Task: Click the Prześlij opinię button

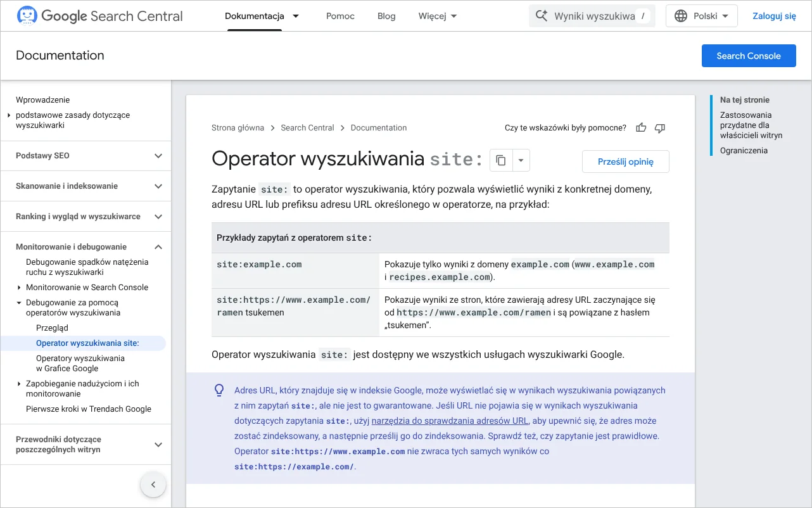Action: click(626, 162)
